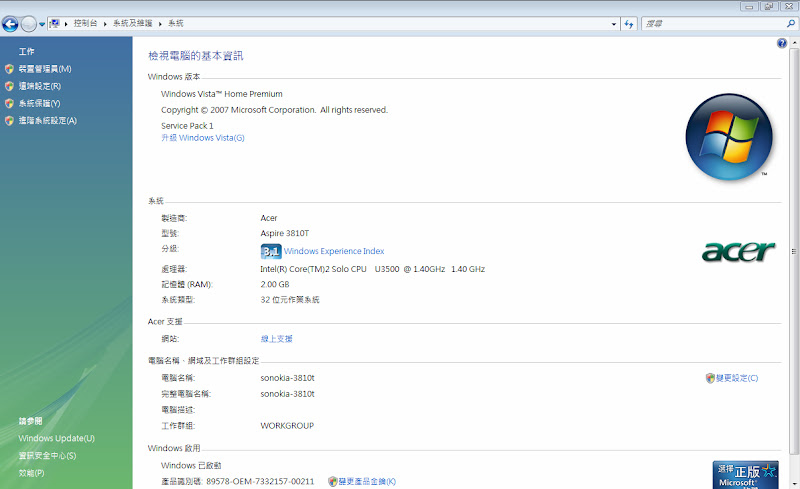Image resolution: width=800 pixels, height=489 pixels.
Task: Click the Acer manufacturer name value
Action: pyautogui.click(x=268, y=218)
